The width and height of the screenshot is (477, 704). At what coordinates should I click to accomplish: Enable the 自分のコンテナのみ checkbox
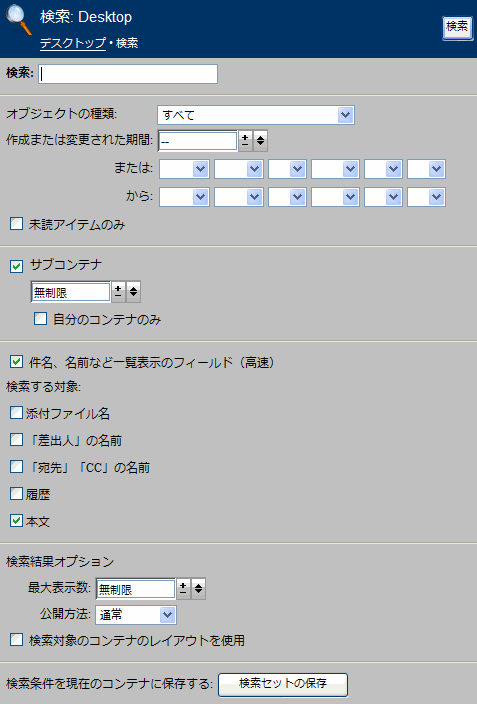(x=40, y=319)
